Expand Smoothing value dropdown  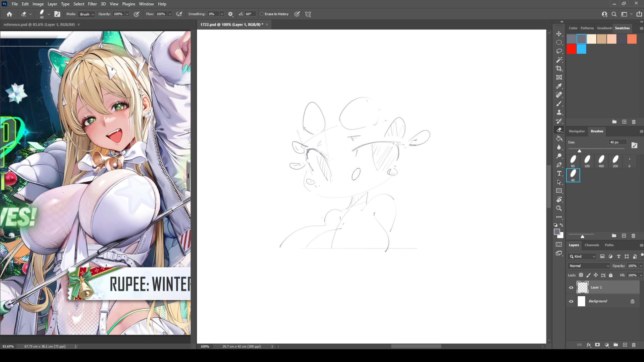222,14
